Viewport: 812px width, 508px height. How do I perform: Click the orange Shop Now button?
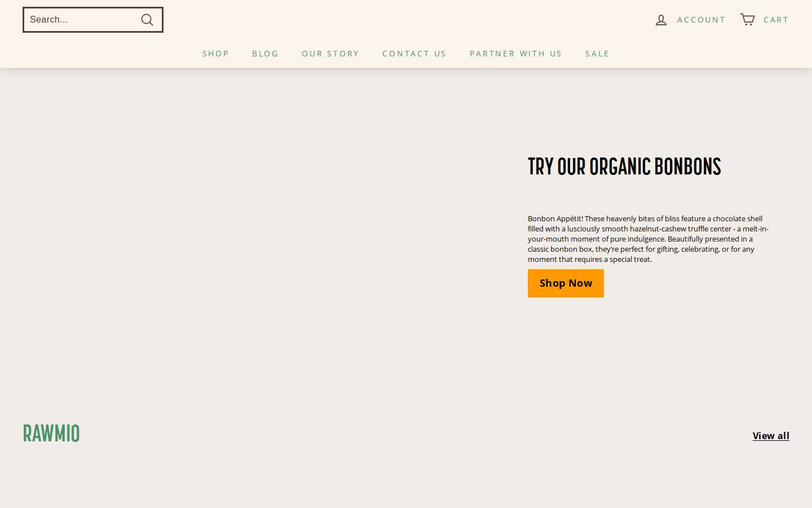(566, 283)
